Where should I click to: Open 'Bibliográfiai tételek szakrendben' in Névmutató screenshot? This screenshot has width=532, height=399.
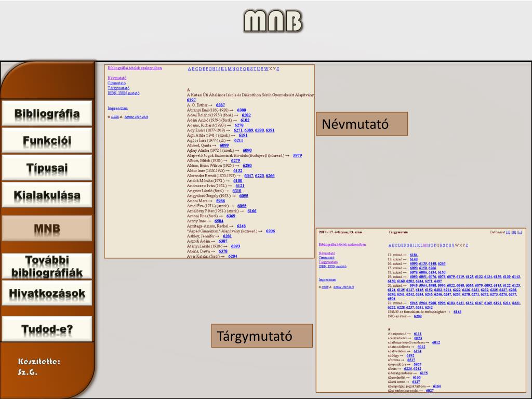pos(135,68)
